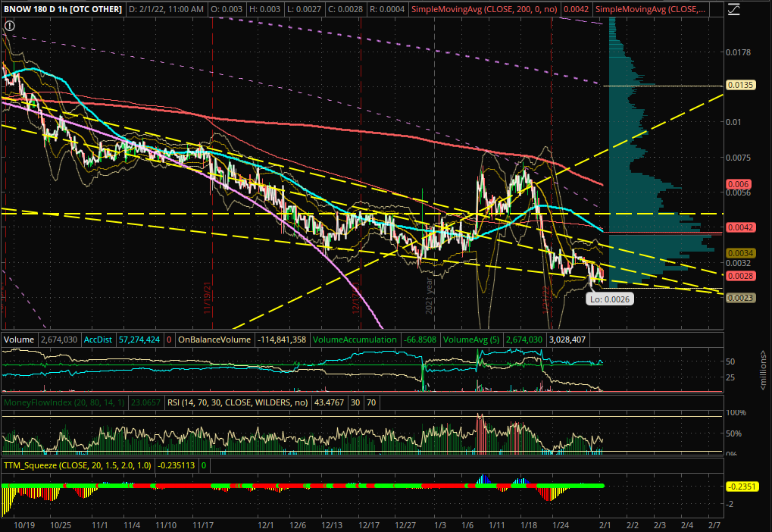This screenshot has width=772, height=532.
Task: Select the Volume study label
Action: click(x=17, y=340)
